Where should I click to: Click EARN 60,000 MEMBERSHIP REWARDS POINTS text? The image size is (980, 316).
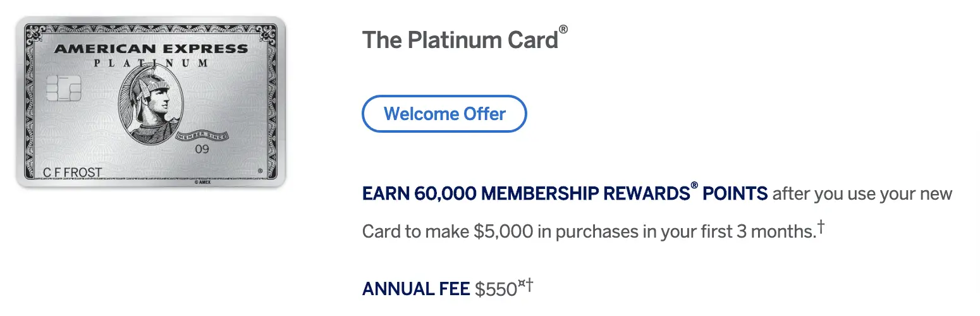[x=565, y=193]
